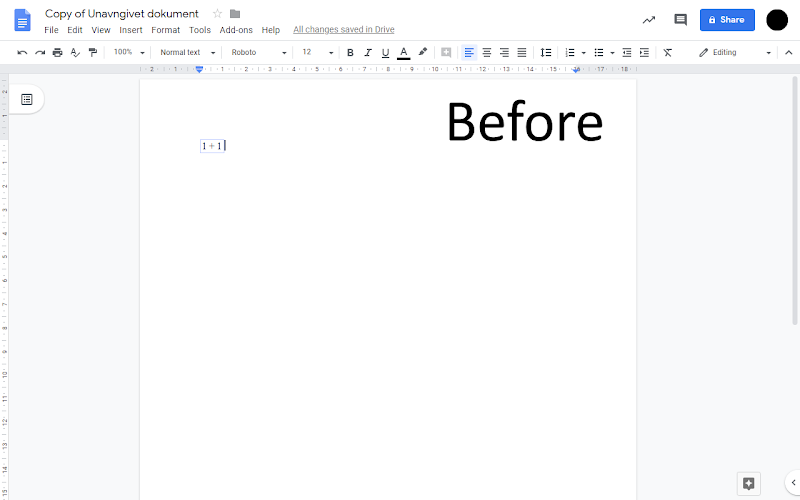Center align the text

pyautogui.click(x=487, y=53)
